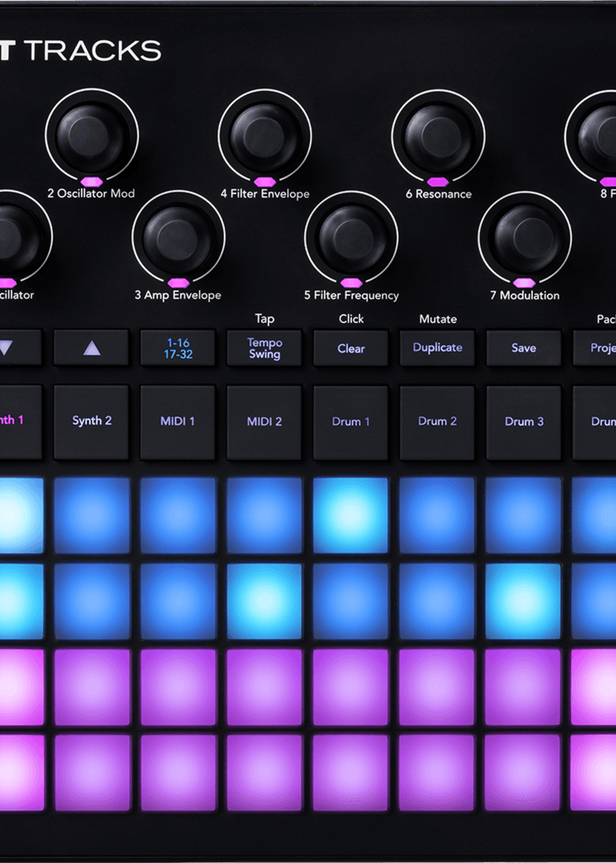Select the Synth 2 track button
This screenshot has height=863, width=616.
coord(91,423)
